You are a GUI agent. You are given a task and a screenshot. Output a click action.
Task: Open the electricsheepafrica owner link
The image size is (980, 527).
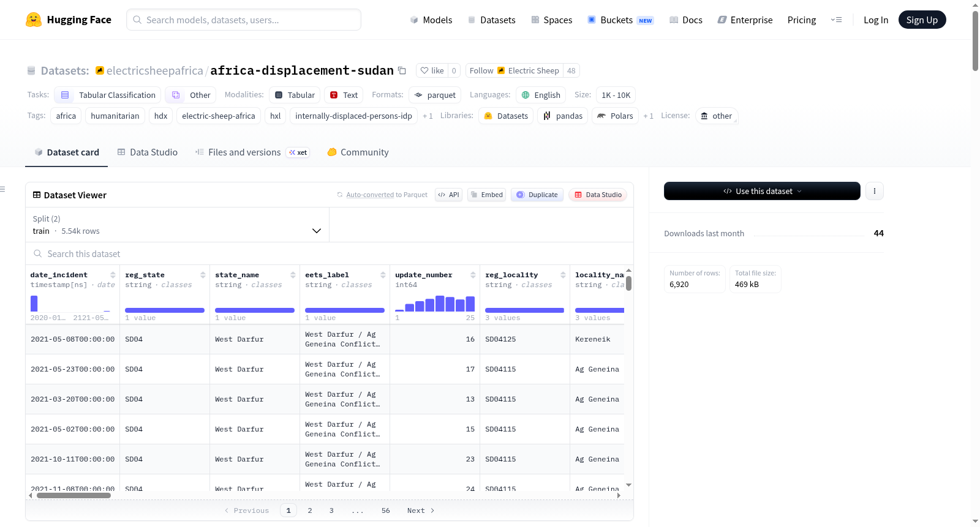[x=154, y=70]
